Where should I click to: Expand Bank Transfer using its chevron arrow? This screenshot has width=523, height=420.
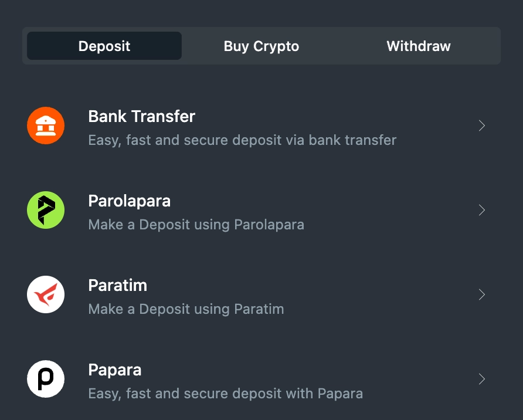tap(481, 126)
